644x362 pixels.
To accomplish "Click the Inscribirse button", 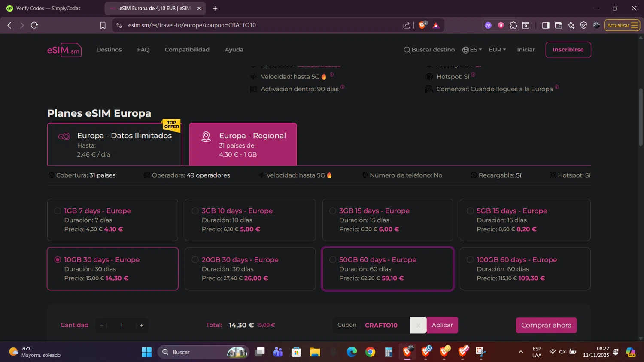I will pyautogui.click(x=568, y=50).
